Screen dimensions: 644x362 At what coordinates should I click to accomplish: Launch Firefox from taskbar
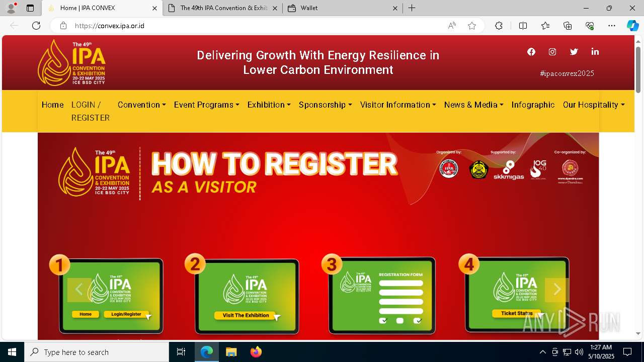point(256,352)
